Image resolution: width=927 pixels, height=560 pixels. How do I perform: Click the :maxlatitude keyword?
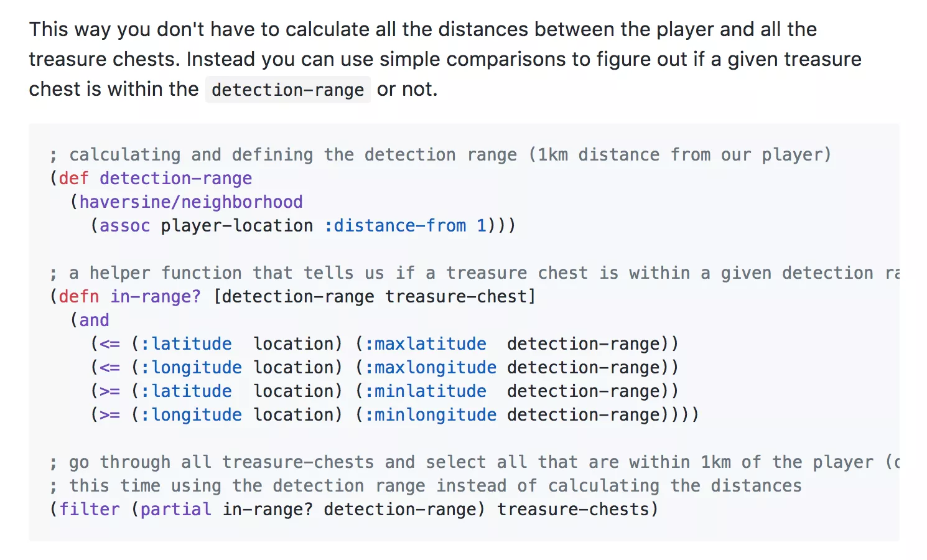(426, 344)
